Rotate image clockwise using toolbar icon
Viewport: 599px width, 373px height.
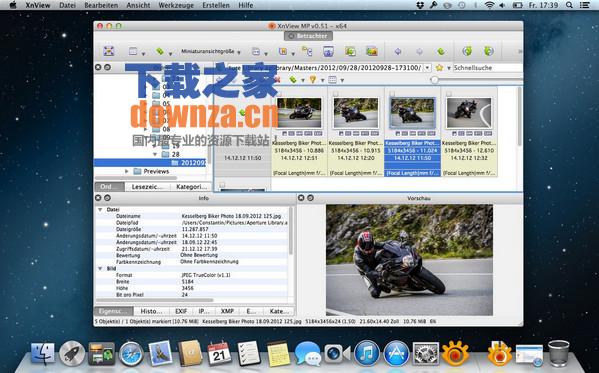(489, 51)
